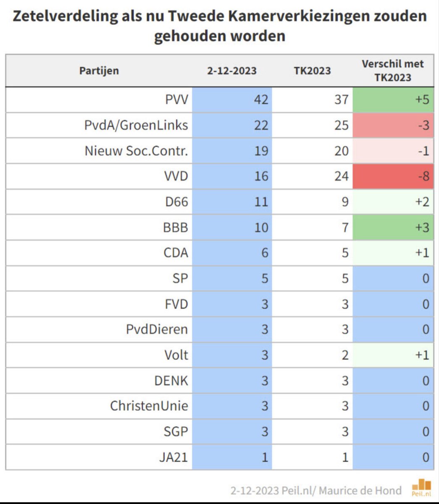The width and height of the screenshot is (439, 504).
Task: Click the PvdDieren party name
Action: [x=157, y=329]
